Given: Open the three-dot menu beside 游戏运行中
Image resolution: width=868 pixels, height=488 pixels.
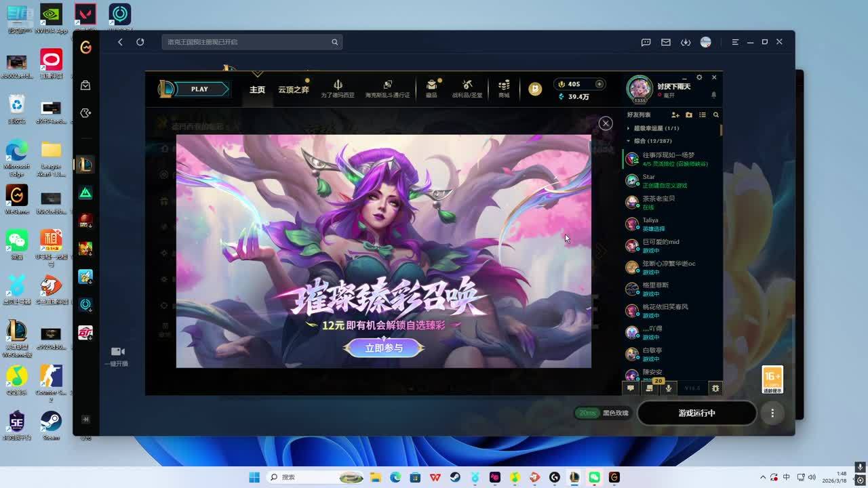Looking at the screenshot, I should tap(772, 413).
